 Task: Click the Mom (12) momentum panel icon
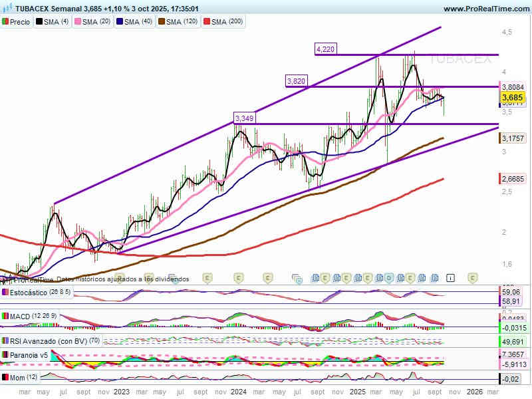5,378
